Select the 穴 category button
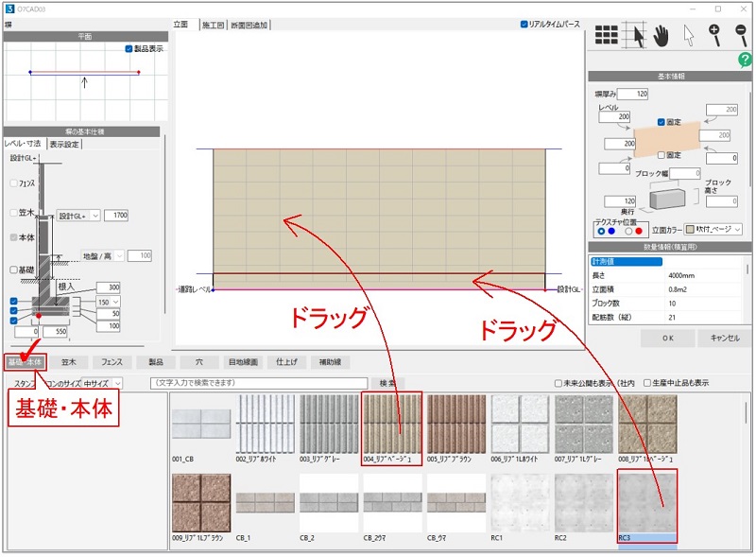Viewport: 756px width, 557px height. (x=199, y=362)
